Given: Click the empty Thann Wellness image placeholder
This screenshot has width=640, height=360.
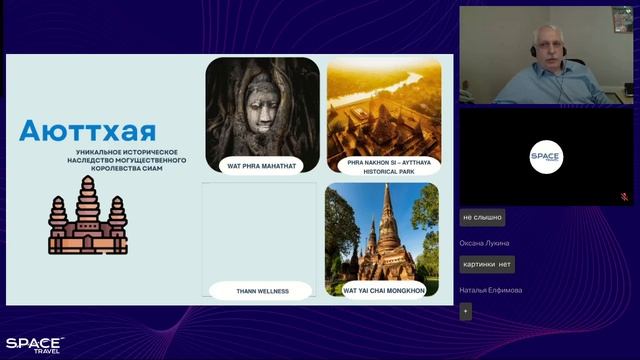Looking at the screenshot, I should (x=259, y=240).
